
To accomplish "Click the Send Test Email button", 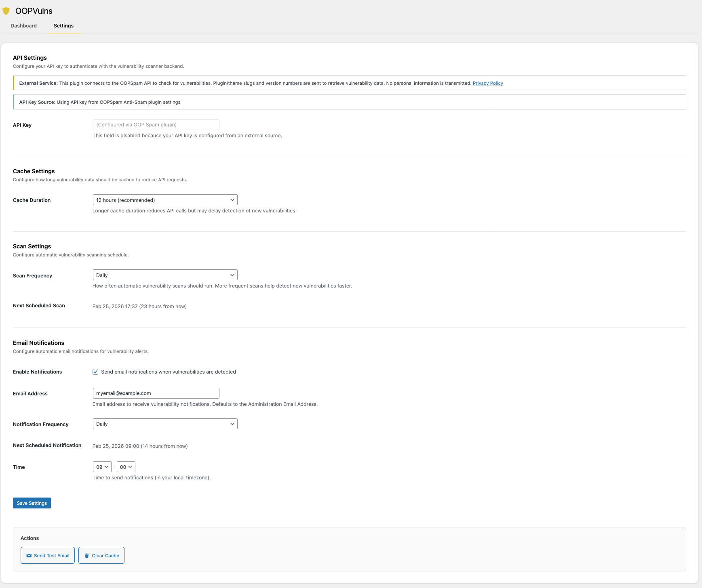I will (x=47, y=555).
